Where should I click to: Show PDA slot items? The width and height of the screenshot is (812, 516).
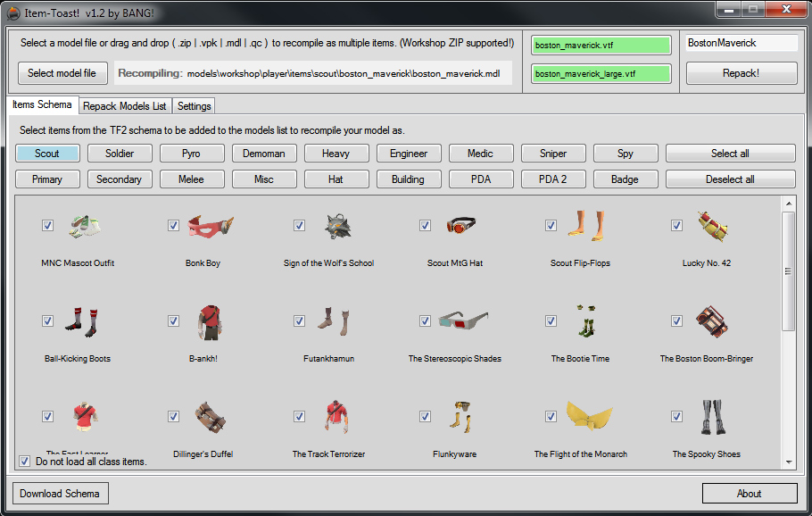coord(481,179)
